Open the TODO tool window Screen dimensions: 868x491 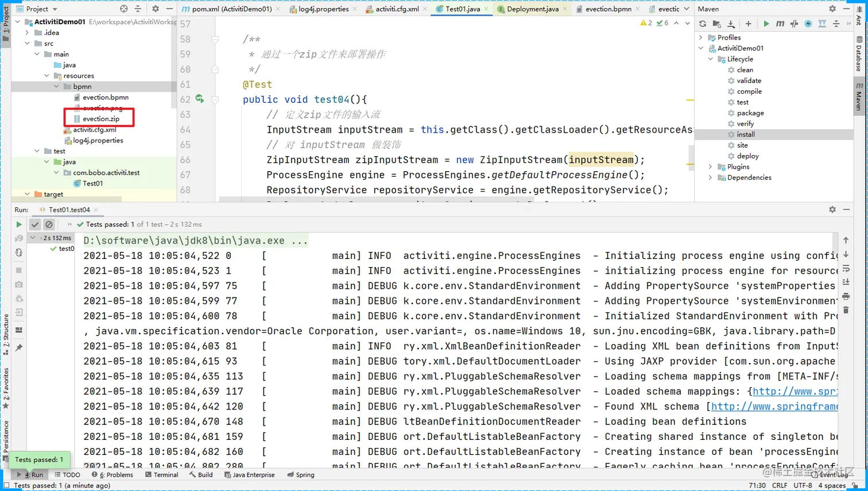point(67,475)
